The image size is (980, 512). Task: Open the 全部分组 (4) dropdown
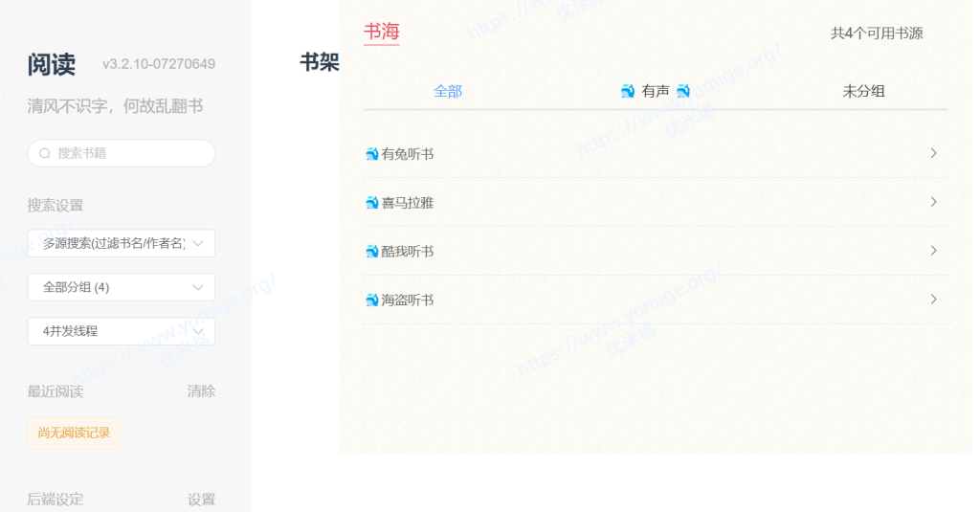122,287
